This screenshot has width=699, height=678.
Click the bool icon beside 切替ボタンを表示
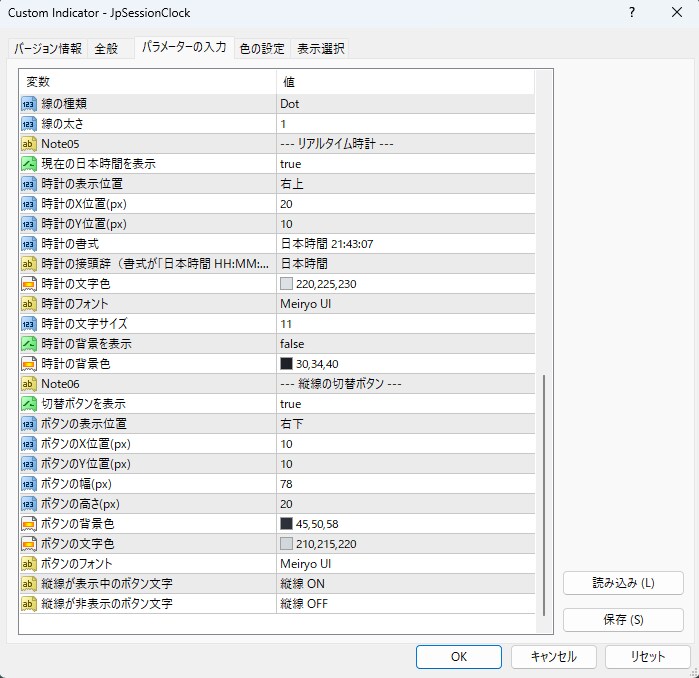coord(29,404)
